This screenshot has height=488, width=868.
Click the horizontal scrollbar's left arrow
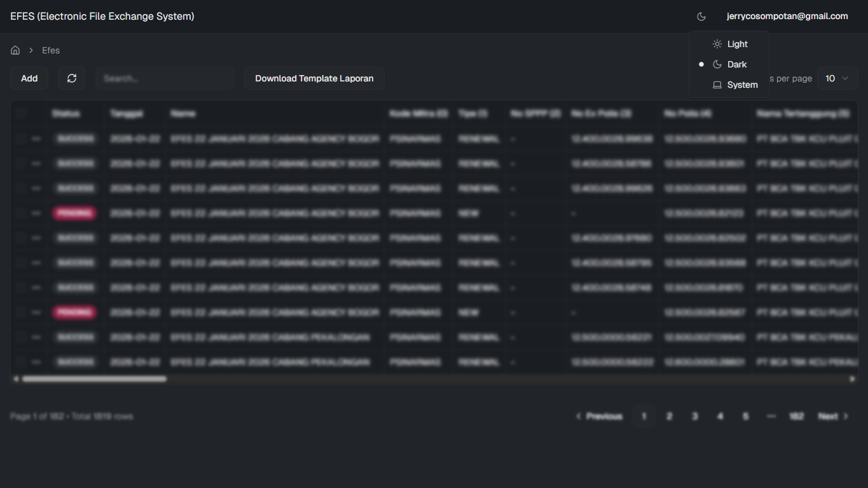point(15,379)
